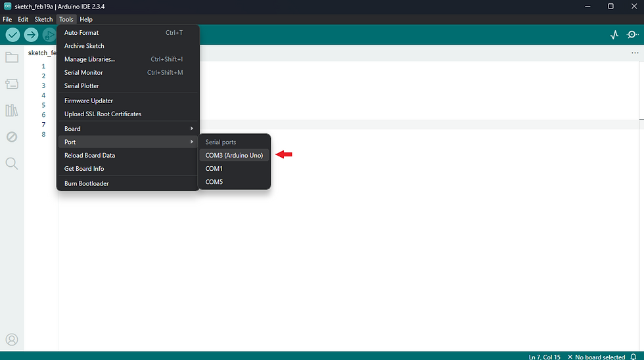Image resolution: width=644 pixels, height=360 pixels.
Task: Click the Arduino IDE app logo
Action: click(x=7, y=6)
